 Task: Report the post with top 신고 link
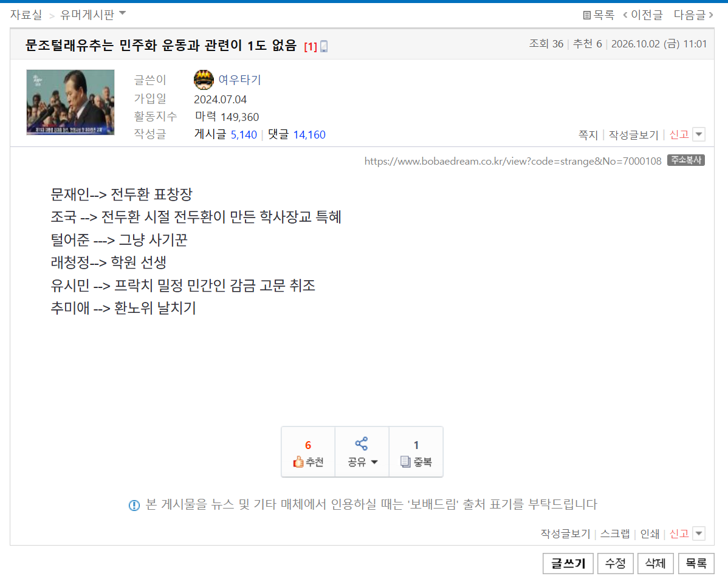pyautogui.click(x=679, y=135)
